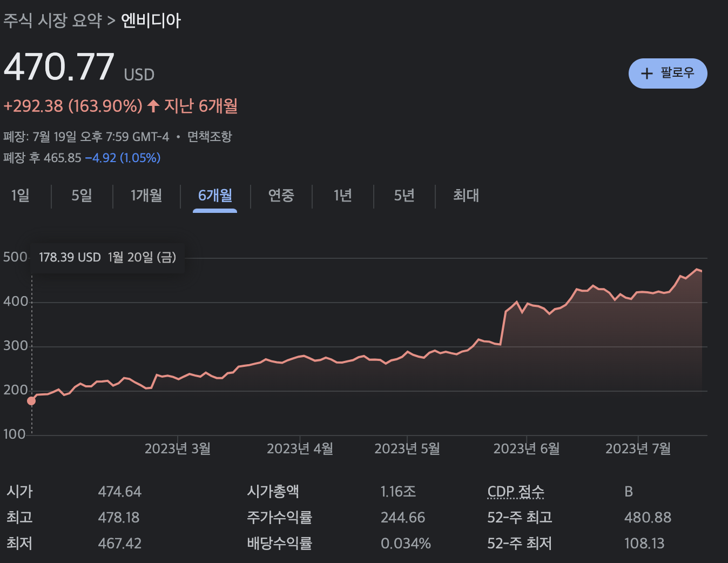728x563 pixels.
Task: Click the 2023년 3월 axis label
Action: pos(178,449)
